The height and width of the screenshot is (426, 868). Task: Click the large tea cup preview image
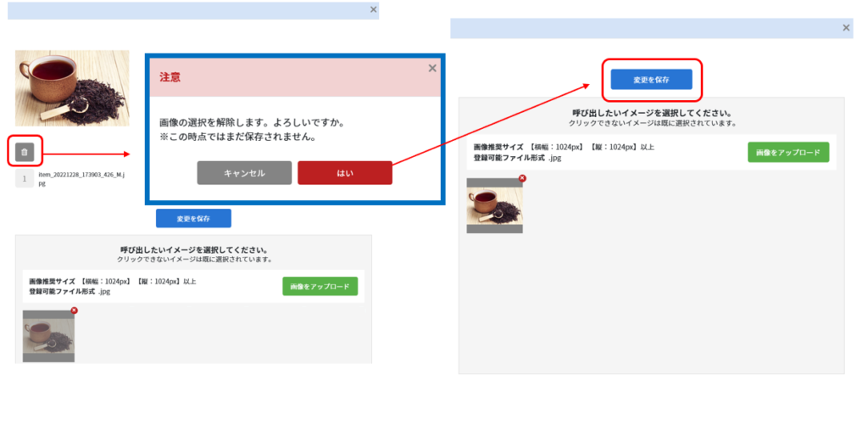[73, 88]
